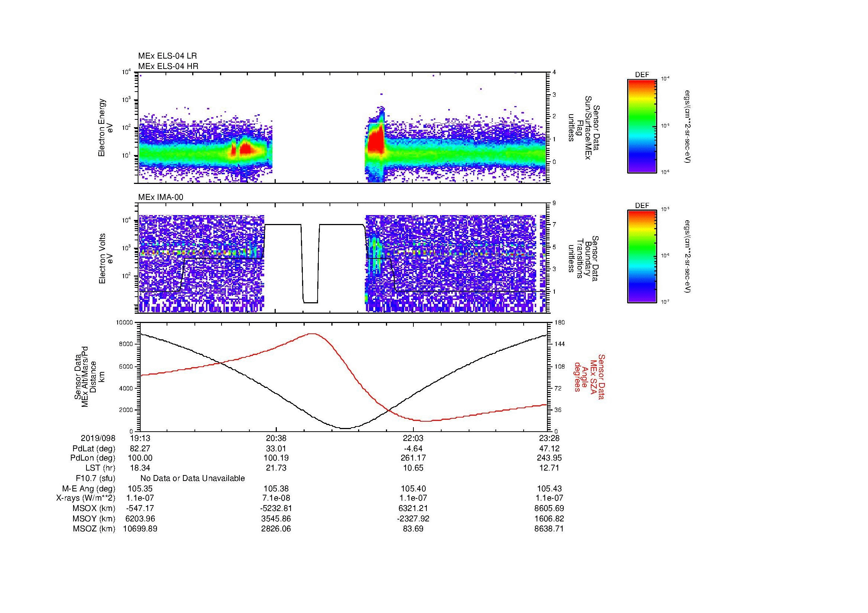
Task: Click the MSOX value -5232.81
Action: coord(276,508)
